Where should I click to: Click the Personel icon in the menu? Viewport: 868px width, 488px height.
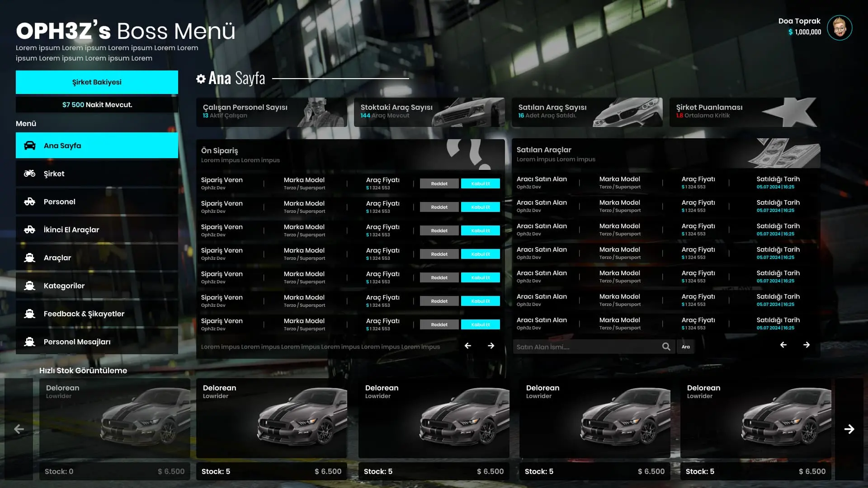29,202
